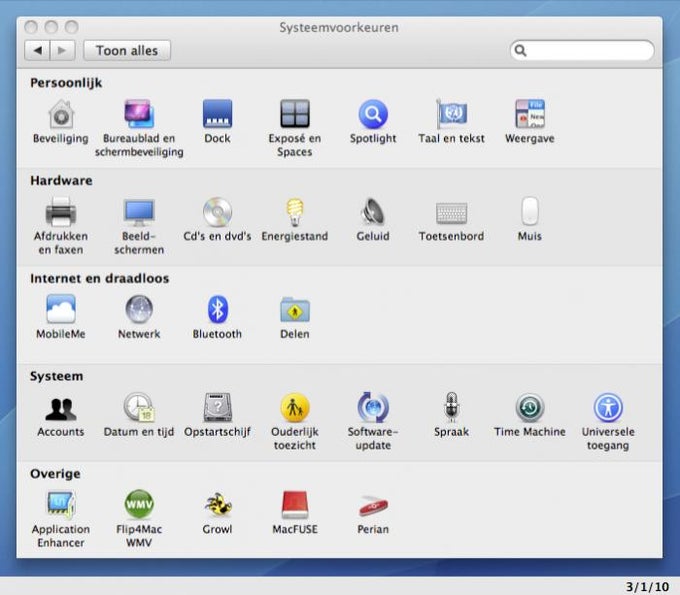
Task: Click the 3/1/10 date text
Action: [647, 587]
